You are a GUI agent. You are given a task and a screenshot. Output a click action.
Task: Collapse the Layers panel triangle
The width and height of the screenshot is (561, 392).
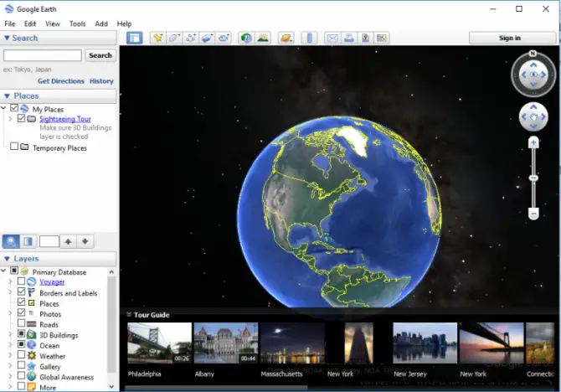(7, 259)
